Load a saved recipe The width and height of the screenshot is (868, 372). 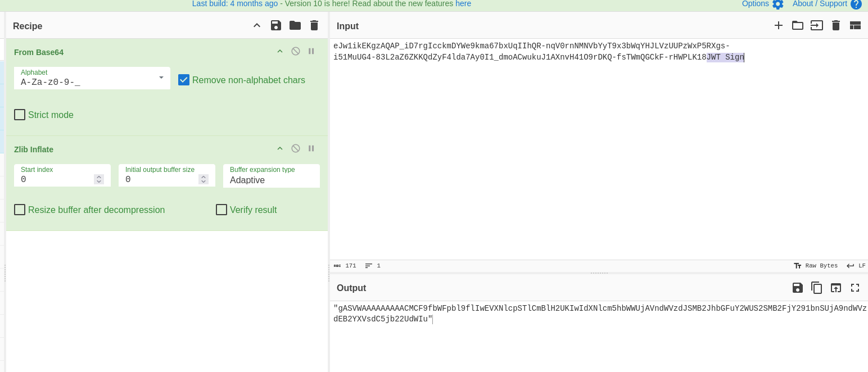coord(295,25)
